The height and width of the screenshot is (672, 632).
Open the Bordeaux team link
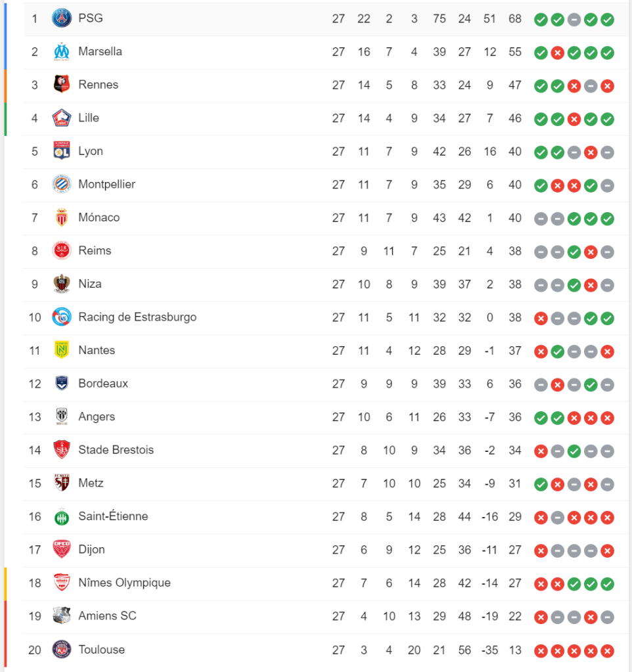103,384
